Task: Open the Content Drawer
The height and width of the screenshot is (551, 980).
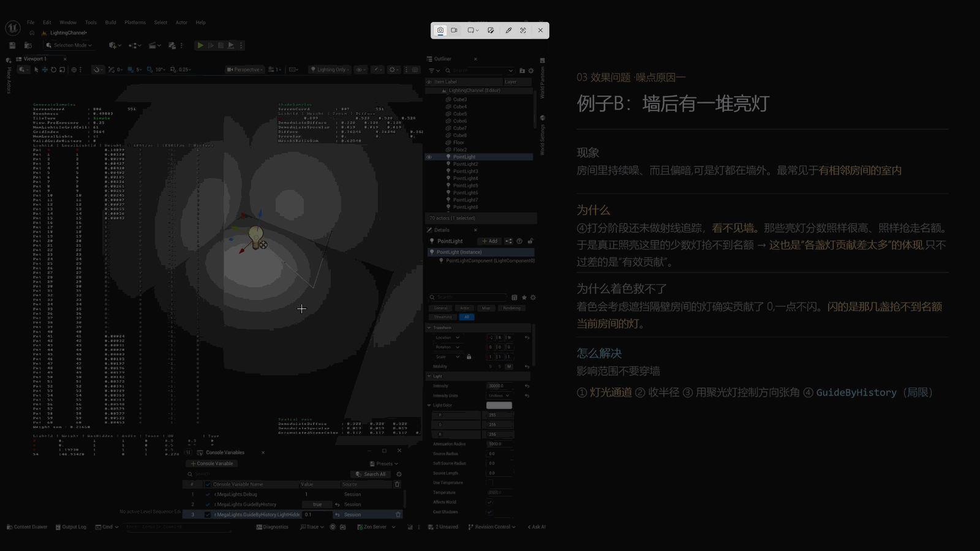Action: (x=27, y=527)
